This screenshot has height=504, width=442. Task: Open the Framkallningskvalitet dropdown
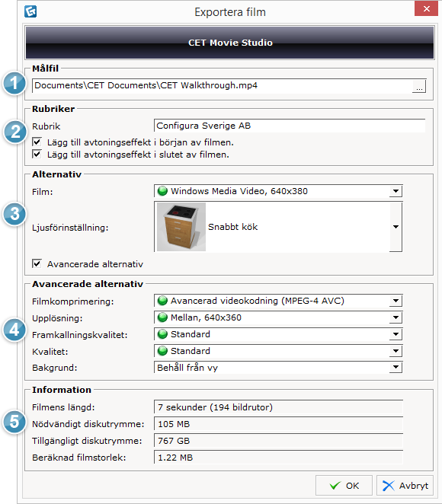(x=396, y=334)
